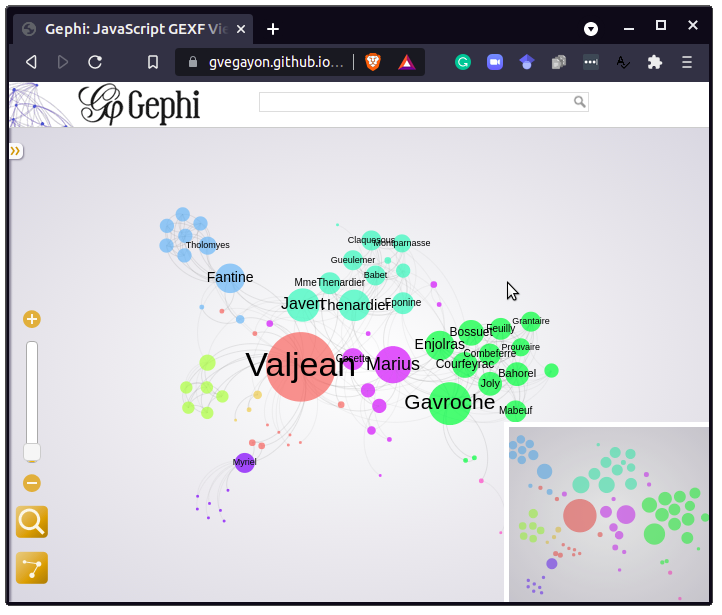Select the Gavroche node
Screen dimensions: 722x615
click(x=450, y=403)
